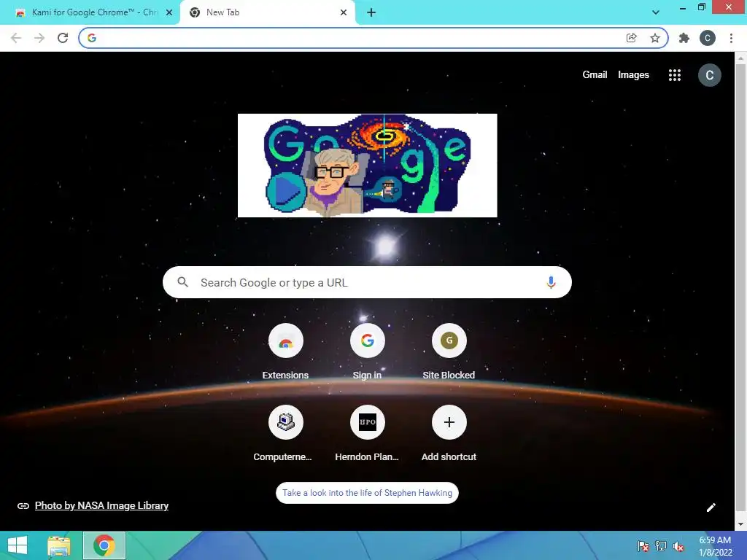Open the Google account avatar on page
Screen dimensions: 747x560
[x=709, y=75]
